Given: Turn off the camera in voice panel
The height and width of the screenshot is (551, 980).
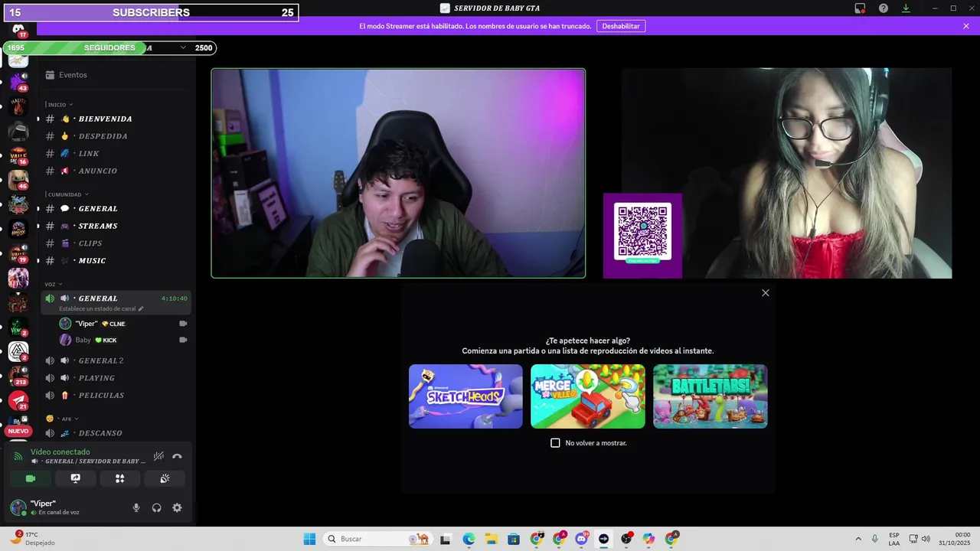Looking at the screenshot, I should point(31,478).
